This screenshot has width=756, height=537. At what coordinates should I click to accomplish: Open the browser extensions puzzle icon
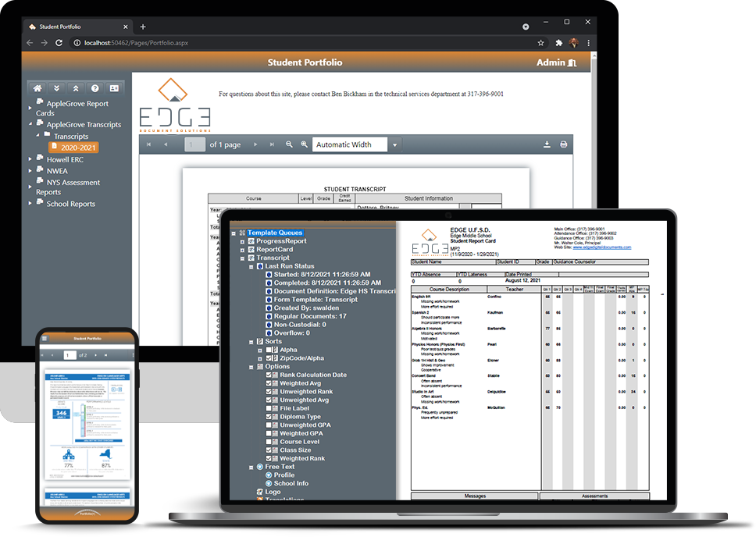click(559, 43)
